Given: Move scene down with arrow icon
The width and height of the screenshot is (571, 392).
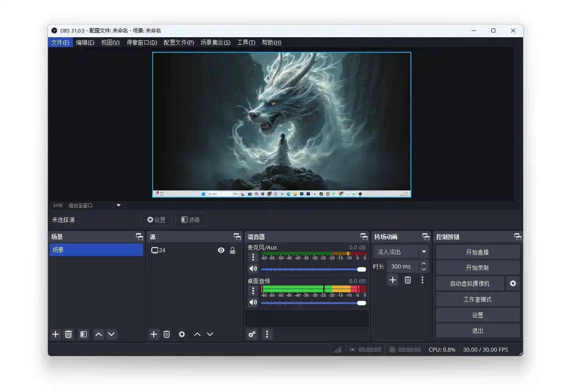Looking at the screenshot, I should coord(111,334).
